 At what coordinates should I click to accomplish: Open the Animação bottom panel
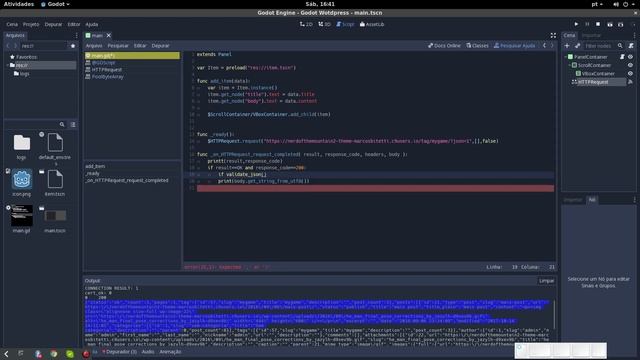(170, 352)
